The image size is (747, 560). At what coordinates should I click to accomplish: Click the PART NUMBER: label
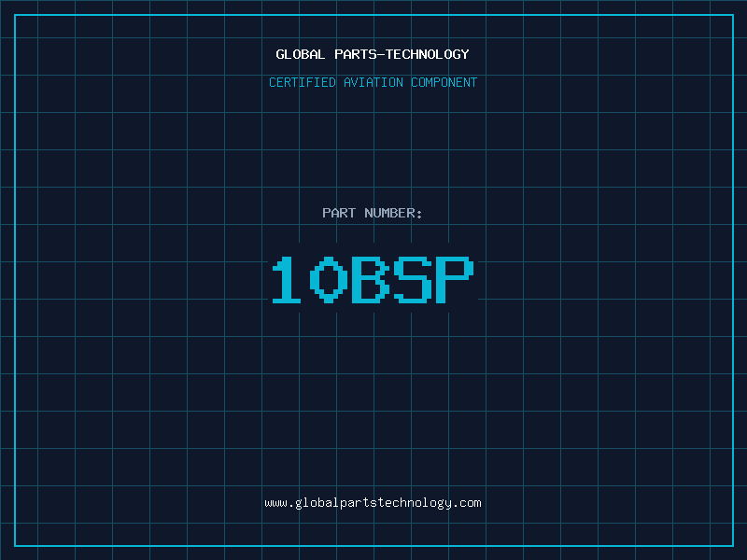coord(373,213)
